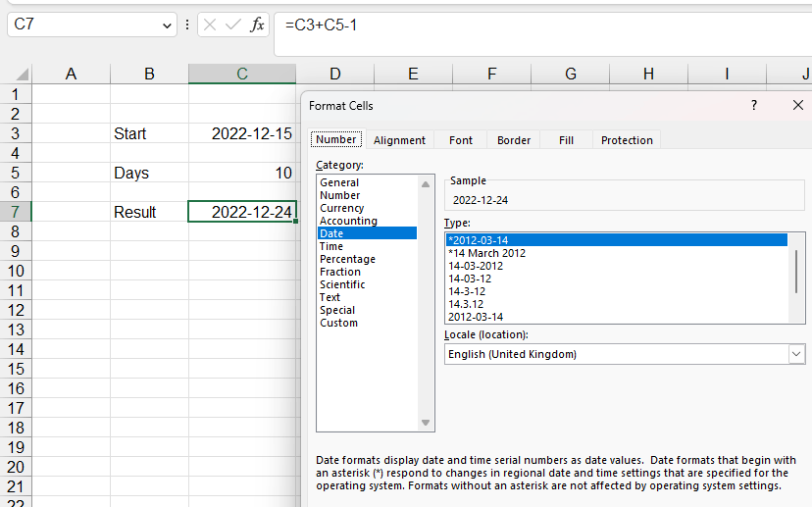Click the formula bar options dots
Image resolution: width=812 pixels, height=507 pixels.
(187, 25)
